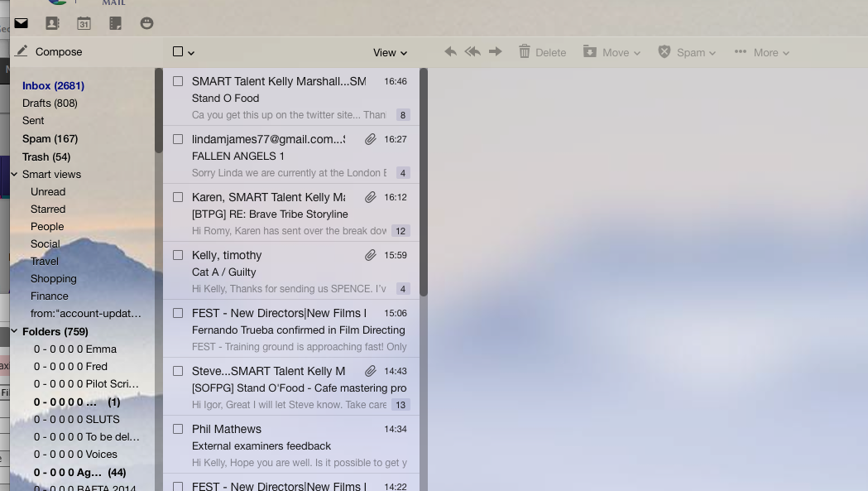Viewport: 868px width, 491px height.
Task: Collapse the Smart views section
Action: (x=14, y=175)
